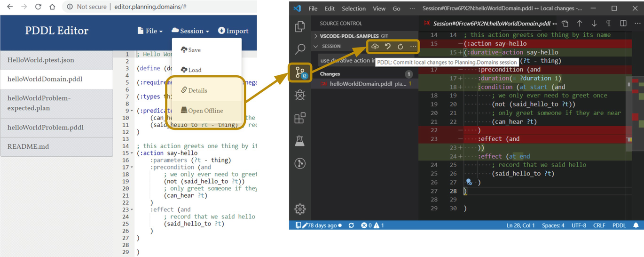Open the File dropdown in PDDL Editor
This screenshot has height=257, width=644.
150,31
